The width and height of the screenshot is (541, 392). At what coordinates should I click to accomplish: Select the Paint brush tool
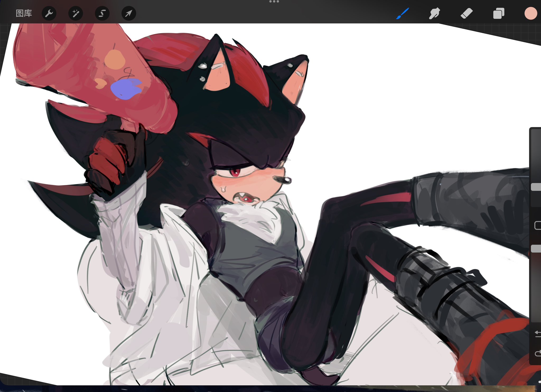coord(403,13)
